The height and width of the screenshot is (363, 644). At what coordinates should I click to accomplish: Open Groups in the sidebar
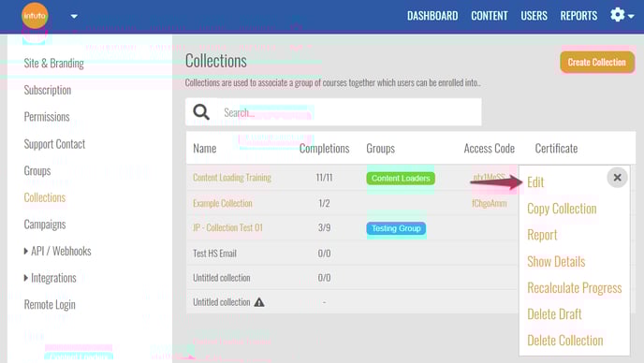[x=37, y=171]
